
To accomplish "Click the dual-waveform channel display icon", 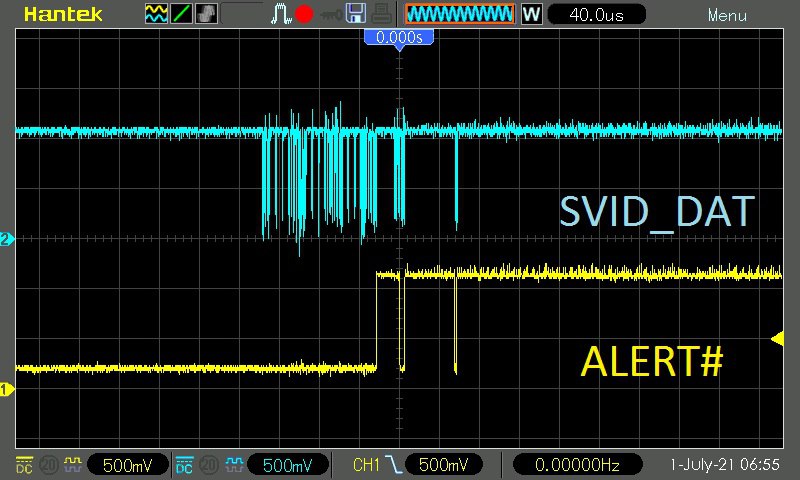I will point(156,14).
